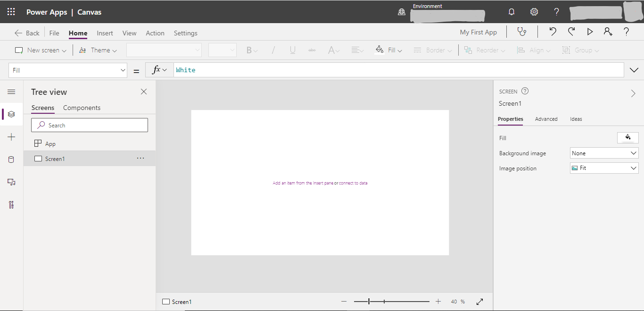The height and width of the screenshot is (311, 644).
Task: Expand the formula bar chevron
Action: (634, 70)
